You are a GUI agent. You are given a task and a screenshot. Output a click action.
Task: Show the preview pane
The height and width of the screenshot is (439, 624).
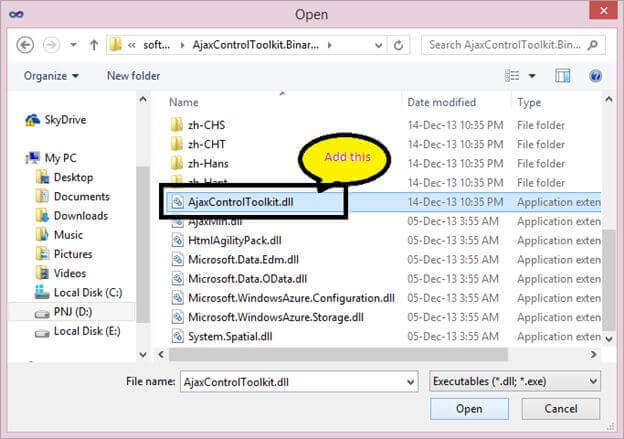[x=563, y=76]
